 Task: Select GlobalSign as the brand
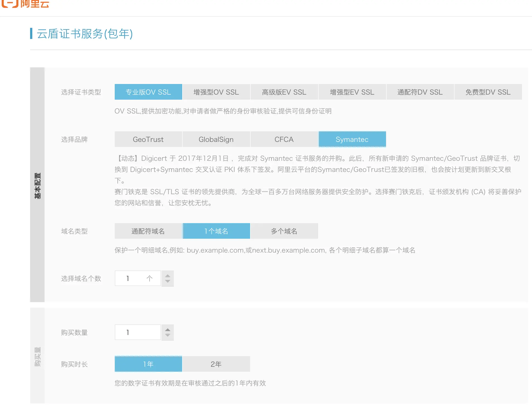pos(216,139)
